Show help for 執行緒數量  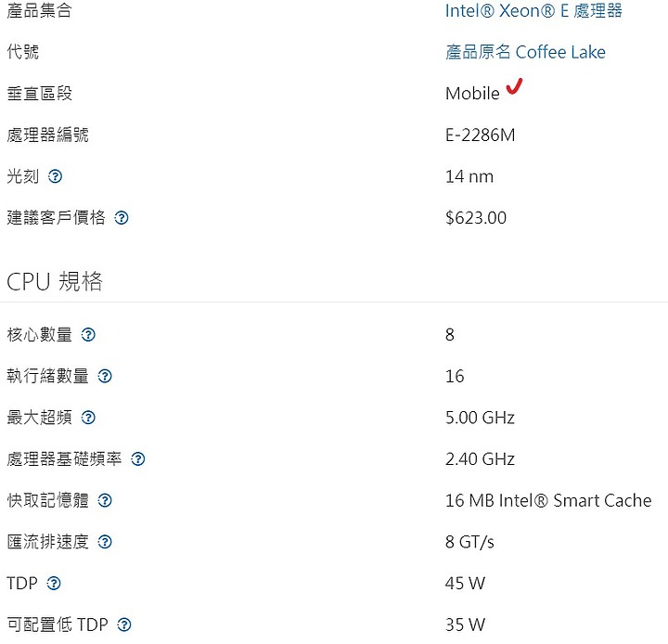pyautogui.click(x=105, y=376)
